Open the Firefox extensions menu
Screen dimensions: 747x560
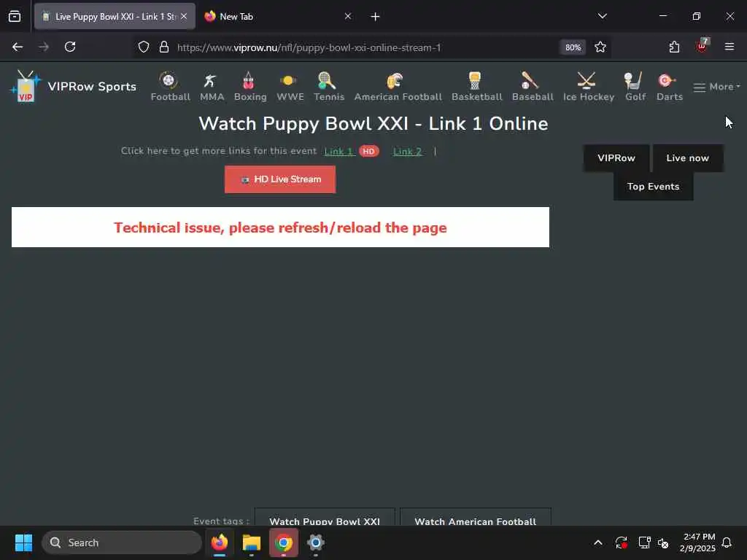[x=674, y=47]
